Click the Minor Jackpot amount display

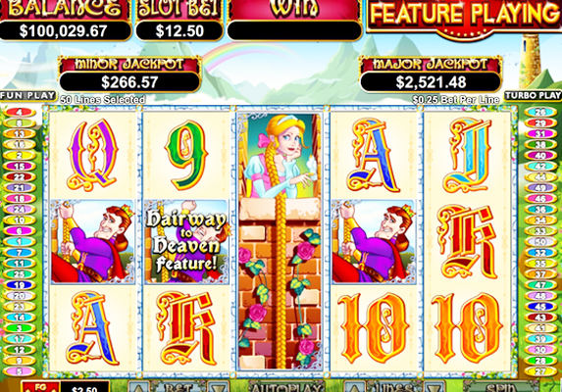(x=129, y=82)
